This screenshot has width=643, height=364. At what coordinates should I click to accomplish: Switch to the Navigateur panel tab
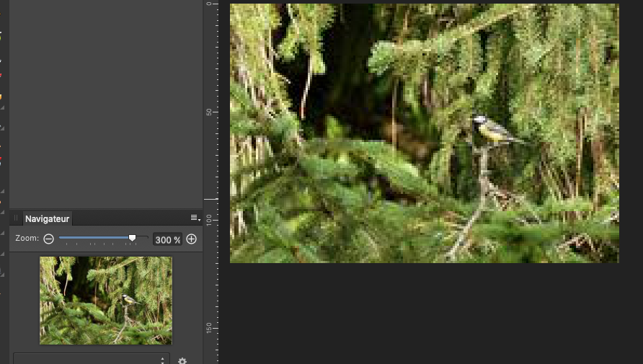tap(47, 219)
